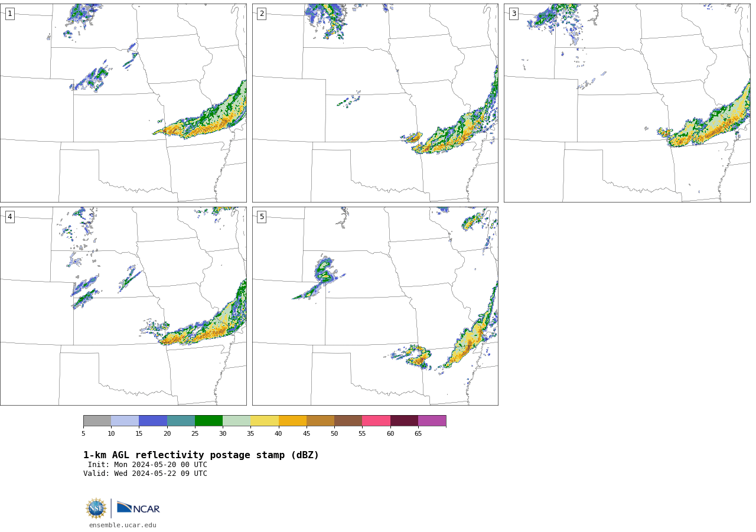Viewport: 756px width, 532px height.
Task: Click the number 2 panel label
Action: [x=262, y=14]
